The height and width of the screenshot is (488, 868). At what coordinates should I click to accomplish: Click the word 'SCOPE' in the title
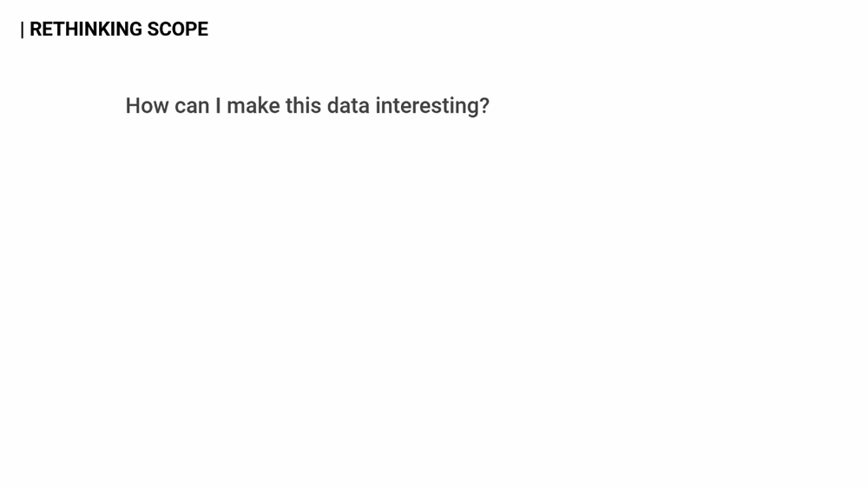178,30
